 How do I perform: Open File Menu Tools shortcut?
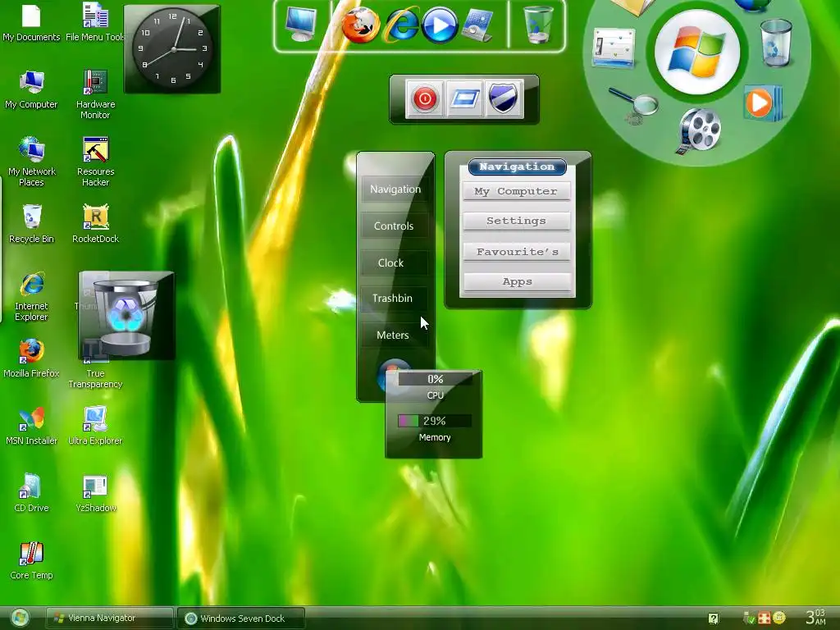pyautogui.click(x=95, y=22)
